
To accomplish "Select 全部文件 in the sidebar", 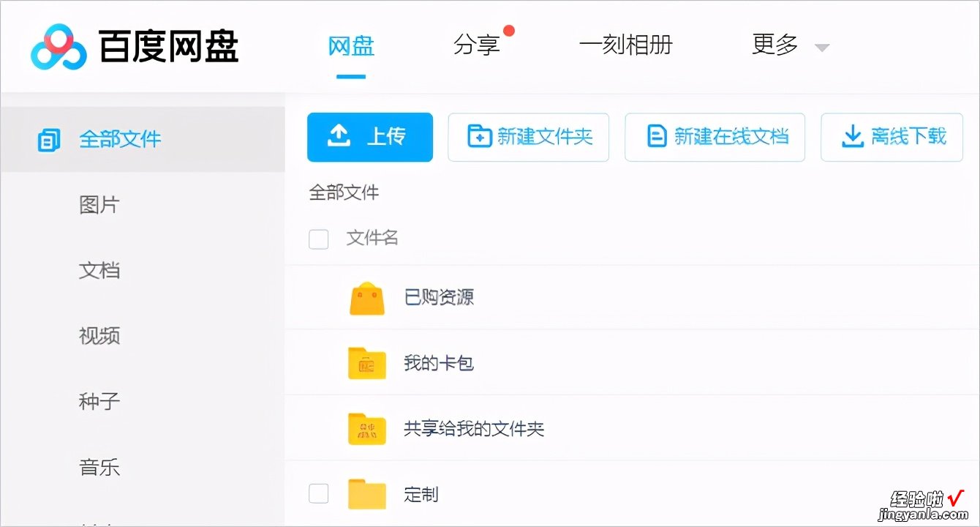I will pyautogui.click(x=143, y=139).
